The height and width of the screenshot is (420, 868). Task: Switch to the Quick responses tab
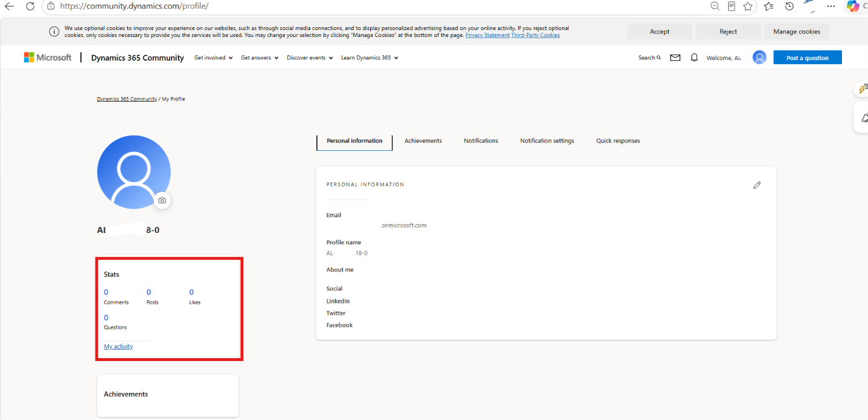click(618, 141)
